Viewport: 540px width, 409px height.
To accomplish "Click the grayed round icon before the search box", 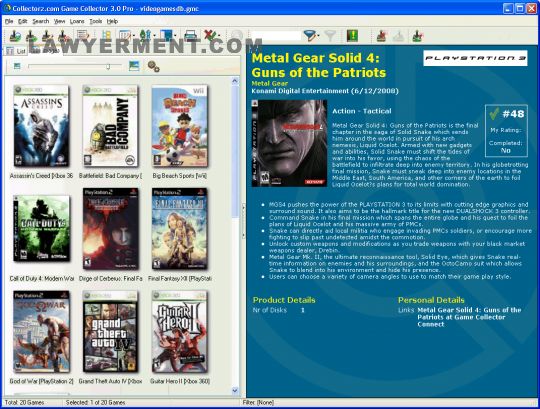I will (x=237, y=35).
